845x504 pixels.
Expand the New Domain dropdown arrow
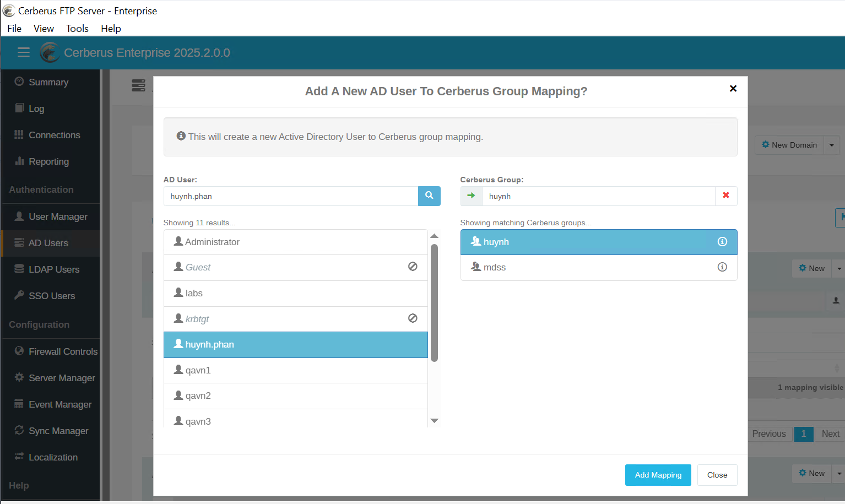click(832, 145)
